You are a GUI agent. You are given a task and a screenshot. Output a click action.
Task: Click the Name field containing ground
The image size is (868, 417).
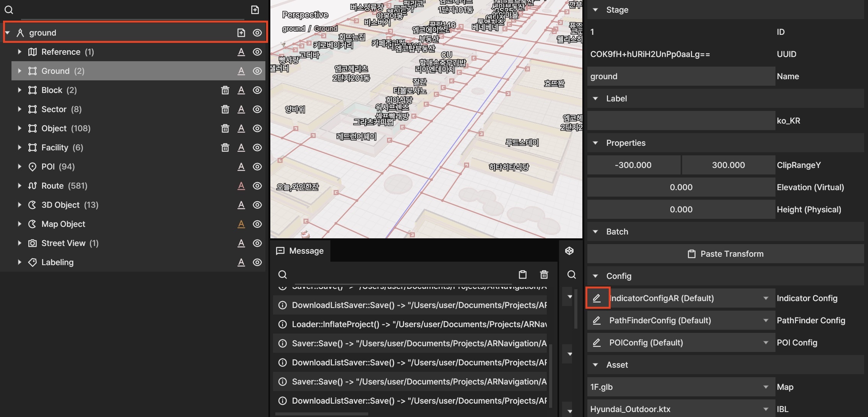click(x=681, y=77)
